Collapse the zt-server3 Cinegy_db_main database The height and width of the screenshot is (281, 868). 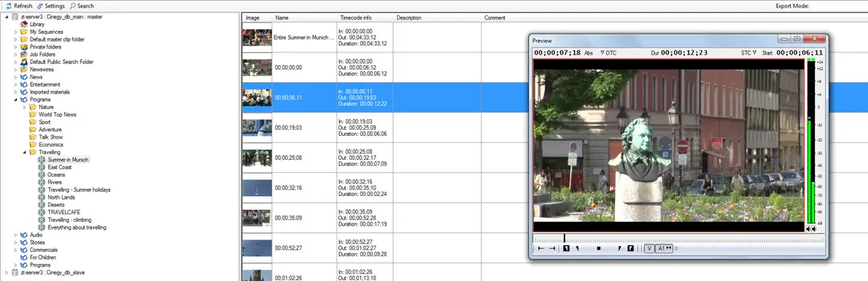click(7, 17)
